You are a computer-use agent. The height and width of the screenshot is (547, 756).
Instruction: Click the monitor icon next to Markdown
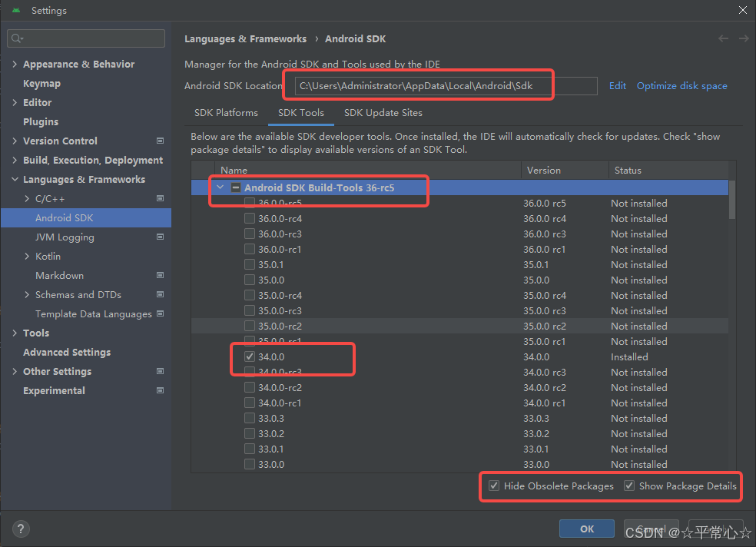tap(160, 275)
